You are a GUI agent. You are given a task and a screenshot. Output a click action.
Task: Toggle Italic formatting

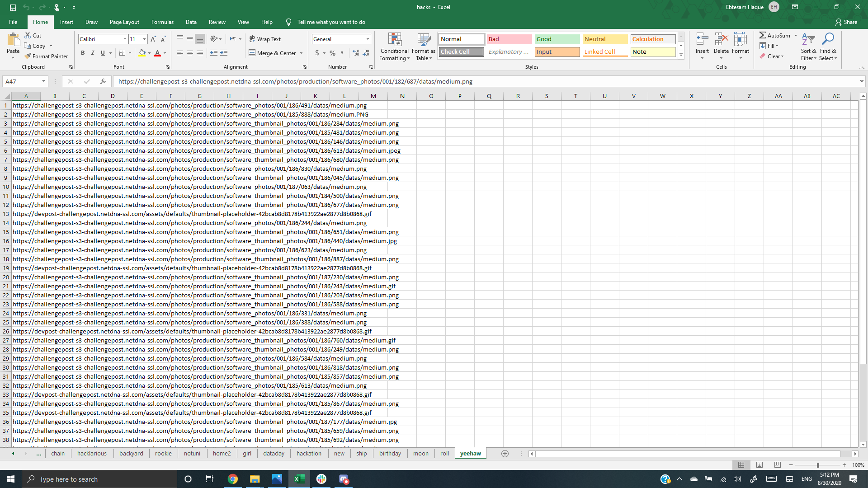[x=93, y=53]
